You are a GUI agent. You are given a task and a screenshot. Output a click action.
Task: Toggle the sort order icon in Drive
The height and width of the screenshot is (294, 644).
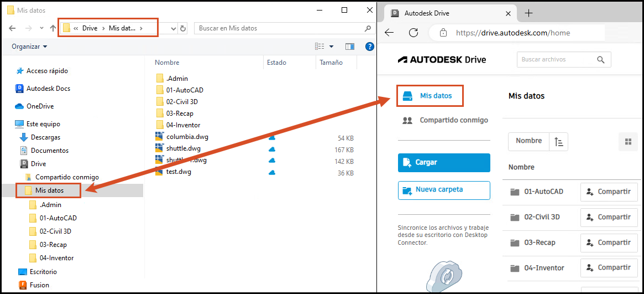(x=558, y=141)
